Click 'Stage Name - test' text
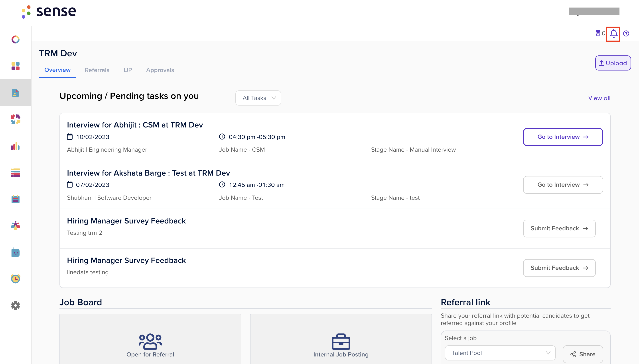Image resolution: width=639 pixels, height=364 pixels. coord(395,198)
